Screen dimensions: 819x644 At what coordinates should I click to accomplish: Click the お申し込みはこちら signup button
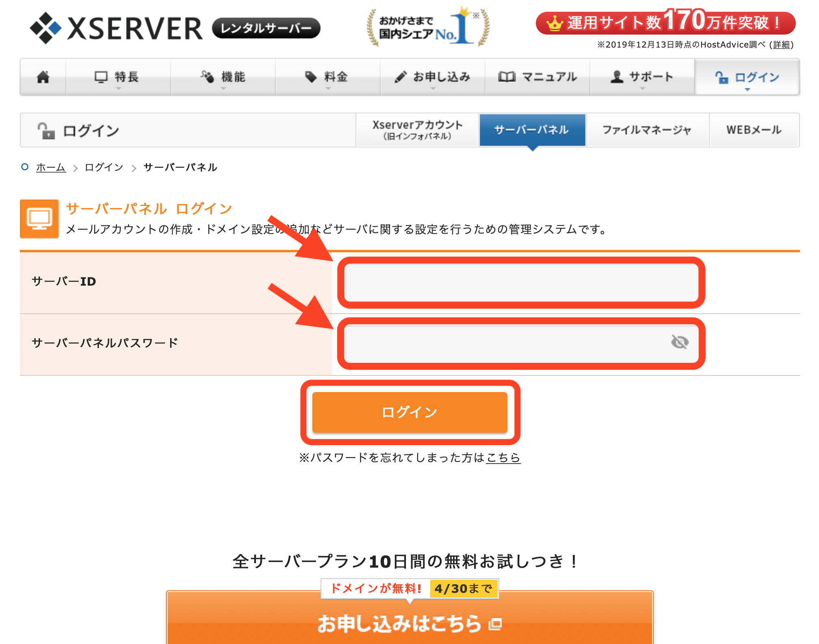click(410, 618)
